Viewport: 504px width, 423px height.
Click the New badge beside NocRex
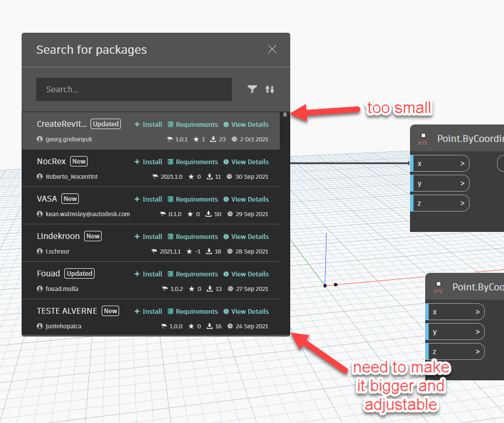point(79,161)
